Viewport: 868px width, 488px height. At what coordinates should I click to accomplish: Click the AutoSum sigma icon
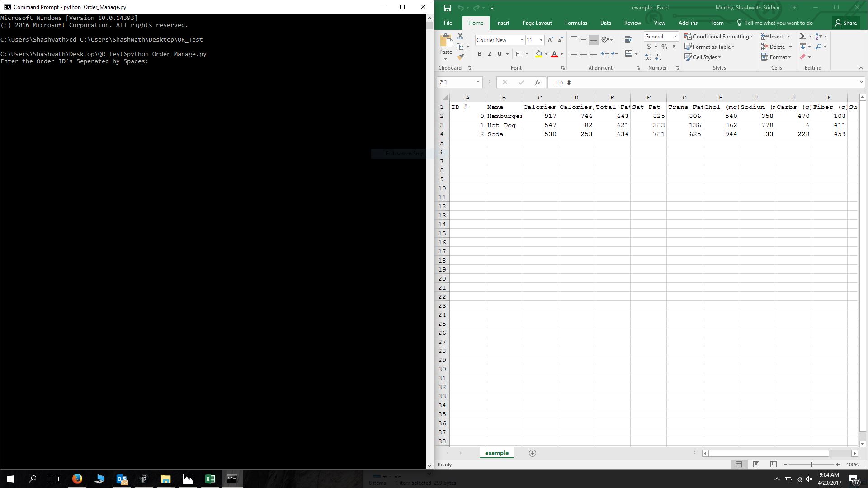click(x=803, y=36)
